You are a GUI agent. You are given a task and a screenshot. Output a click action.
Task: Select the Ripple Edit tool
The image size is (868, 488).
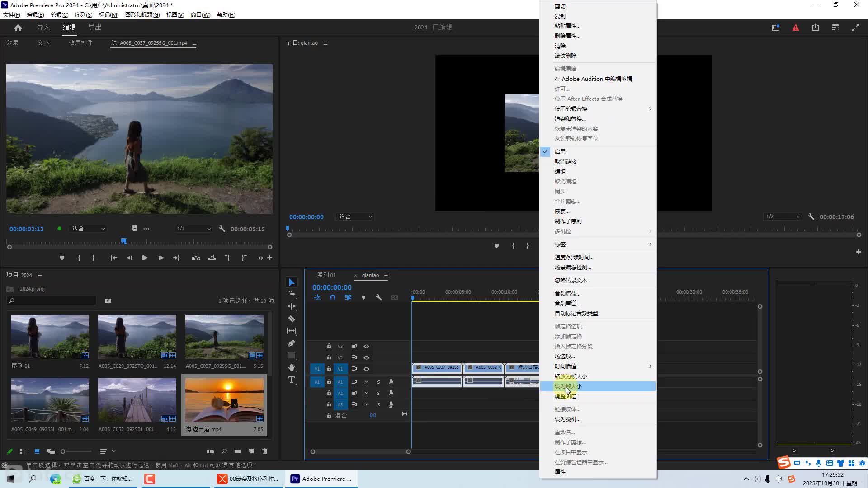(x=292, y=306)
